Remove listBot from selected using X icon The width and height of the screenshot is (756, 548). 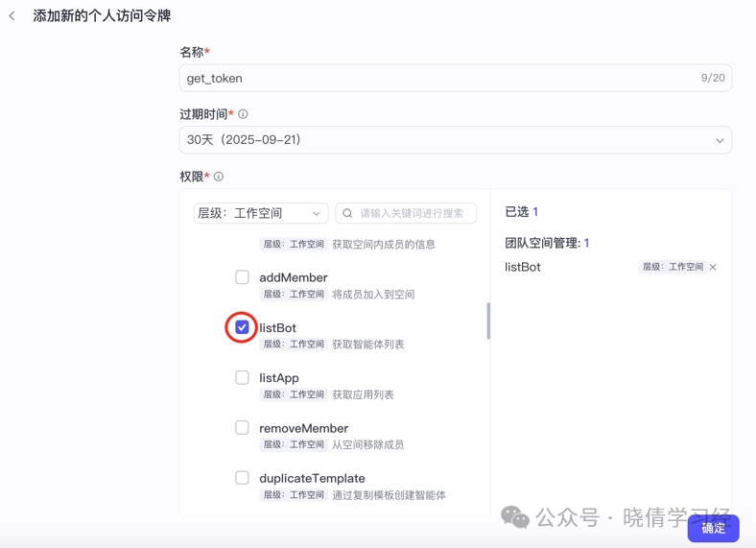(x=713, y=267)
